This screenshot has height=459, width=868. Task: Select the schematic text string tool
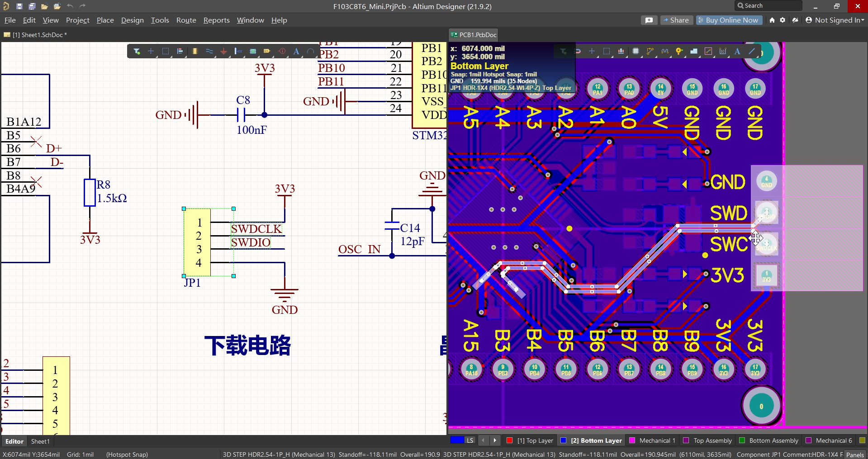pos(296,51)
